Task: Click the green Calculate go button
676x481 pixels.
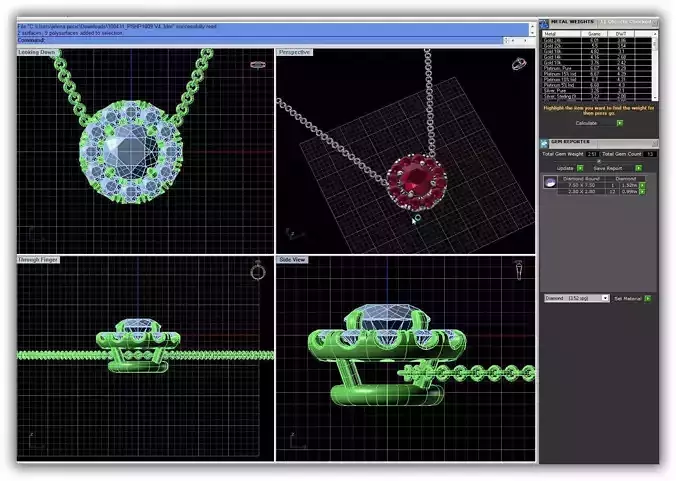Action: click(x=620, y=123)
